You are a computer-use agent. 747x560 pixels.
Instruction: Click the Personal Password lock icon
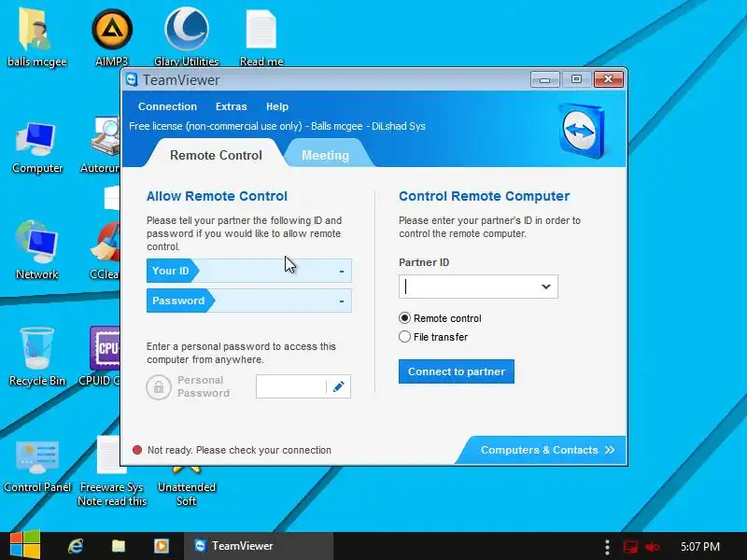[x=159, y=386]
